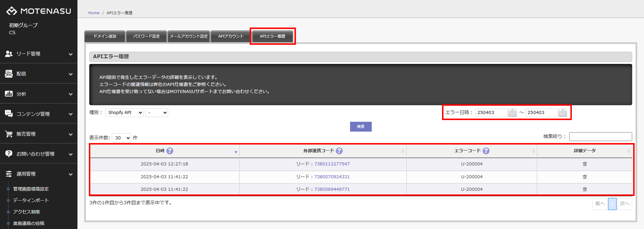
Task: Switch to the APIアカウント tab
Action: (x=231, y=36)
